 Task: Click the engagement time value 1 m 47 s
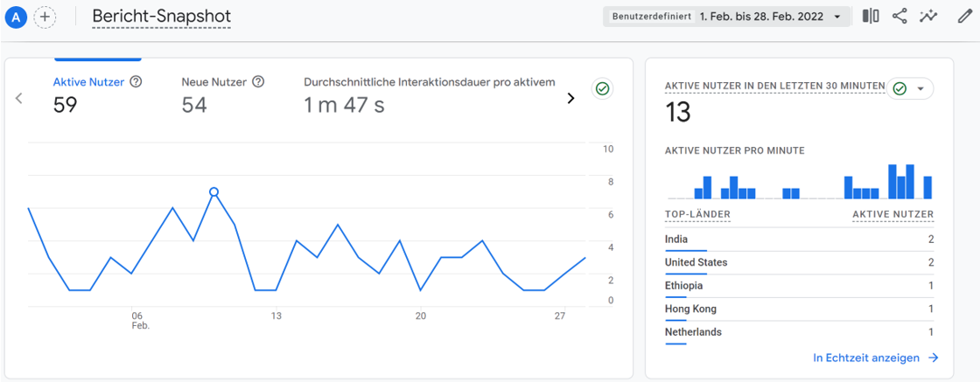(344, 106)
